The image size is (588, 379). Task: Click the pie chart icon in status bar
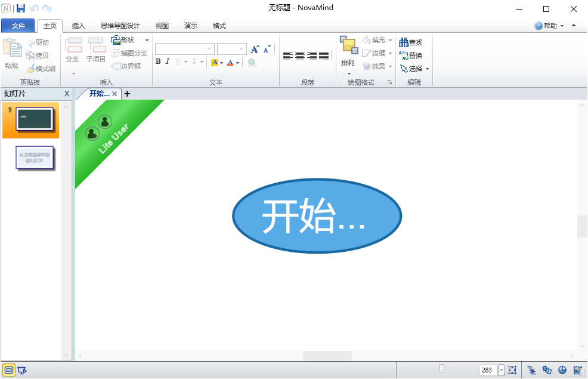[x=562, y=370]
